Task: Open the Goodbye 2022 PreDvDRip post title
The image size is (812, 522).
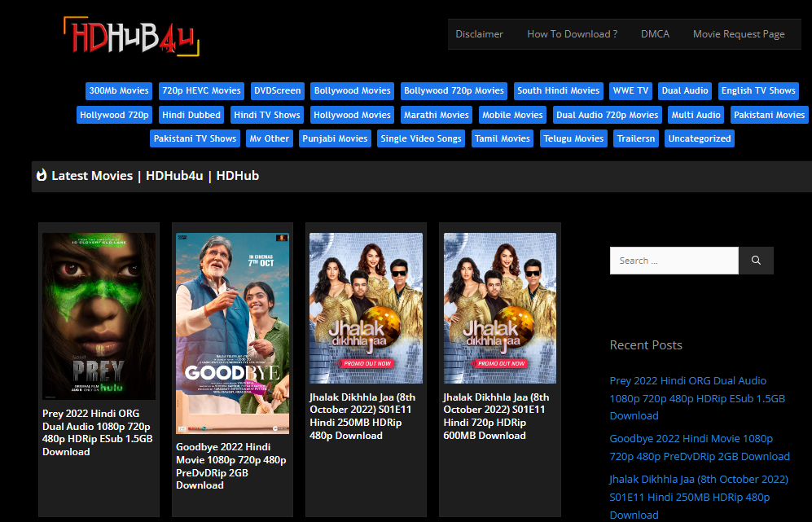Action: tap(231, 466)
